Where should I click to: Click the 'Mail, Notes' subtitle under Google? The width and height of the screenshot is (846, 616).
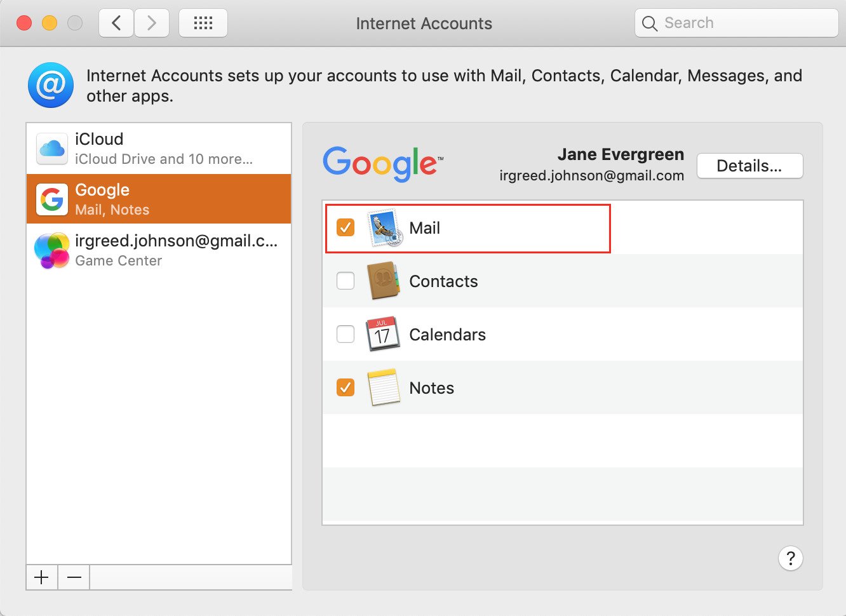click(x=112, y=210)
